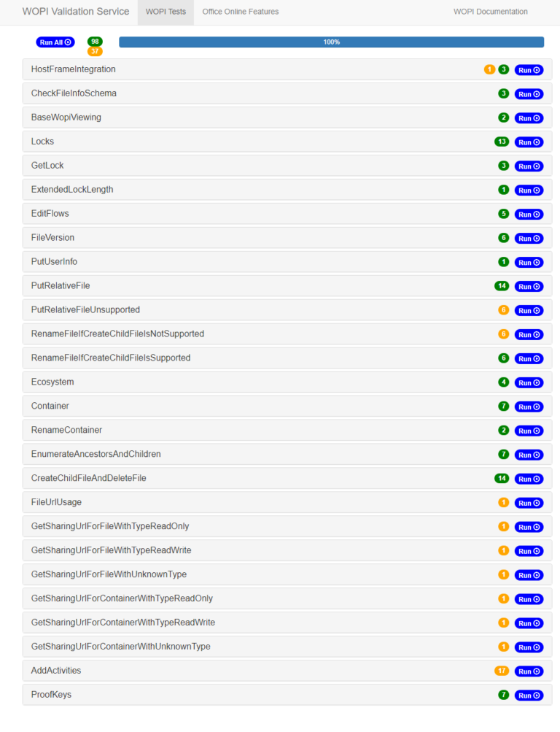Select the RenameContainer test row
This screenshot has width=560, height=732.
coord(219,431)
